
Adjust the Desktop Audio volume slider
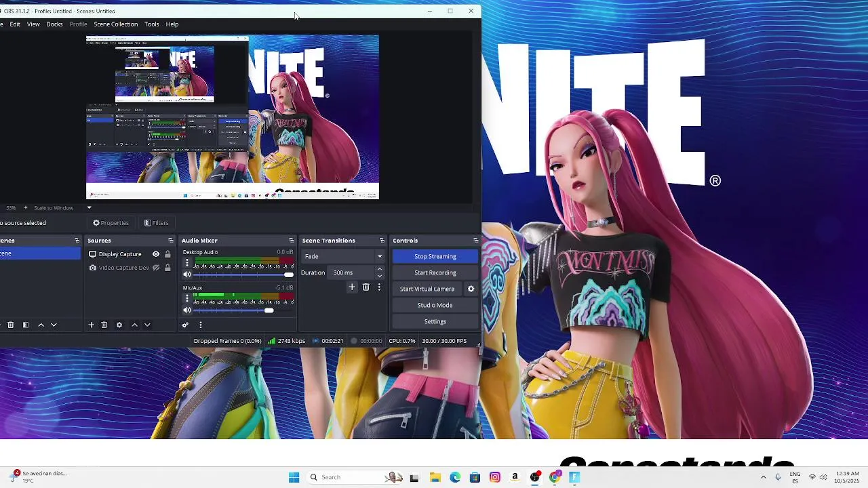click(244, 274)
